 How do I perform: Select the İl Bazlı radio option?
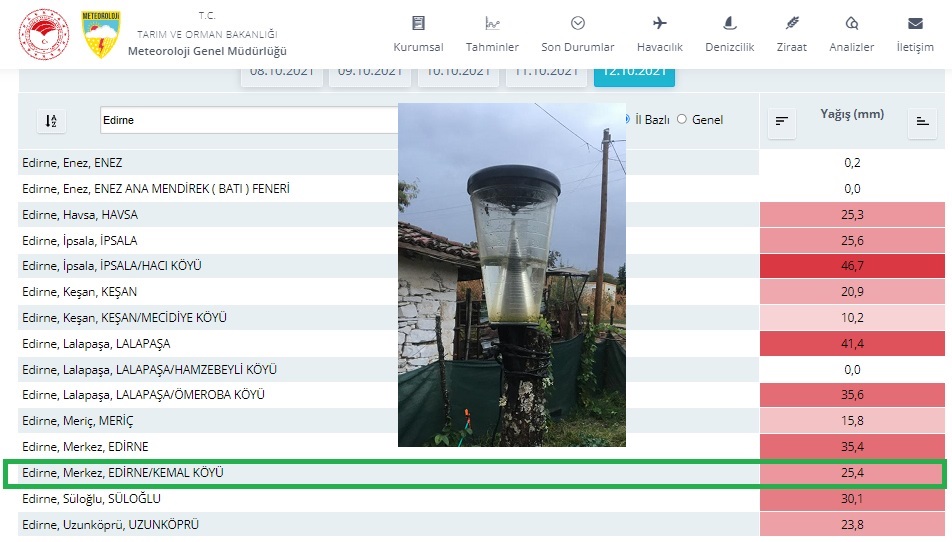(x=627, y=119)
